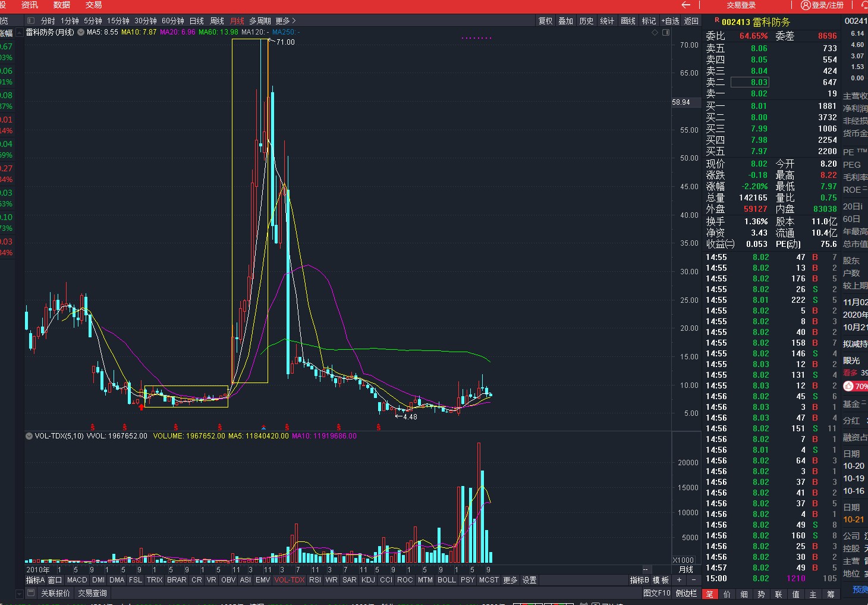Toggle the 叠加 overlay option

565,21
